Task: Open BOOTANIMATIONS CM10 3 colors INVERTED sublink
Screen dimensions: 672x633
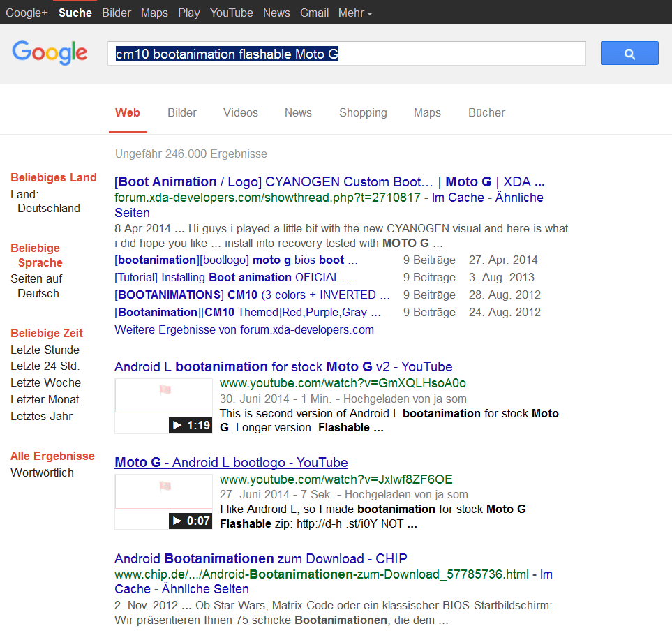Action: 252,295
